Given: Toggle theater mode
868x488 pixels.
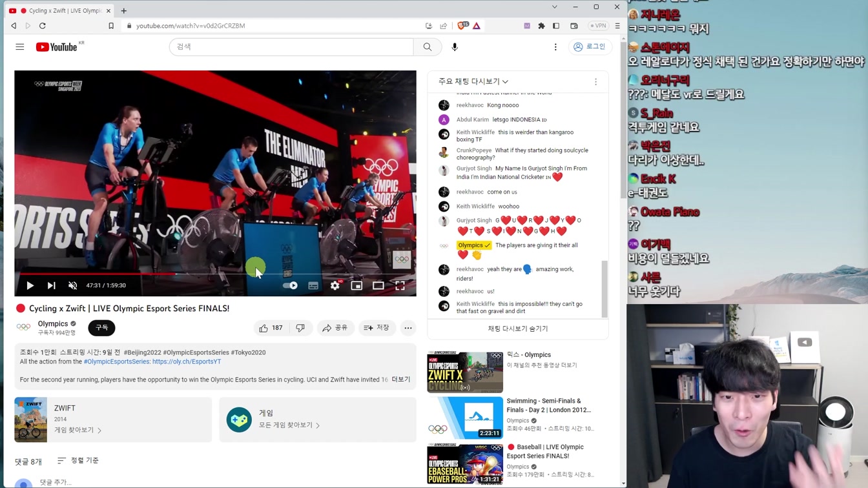Looking at the screenshot, I should (x=378, y=285).
